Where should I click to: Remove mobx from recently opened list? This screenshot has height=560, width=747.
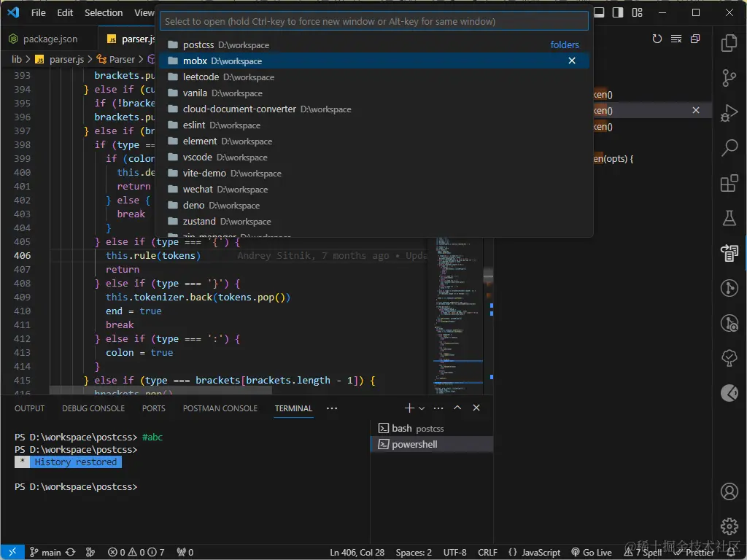(x=572, y=61)
